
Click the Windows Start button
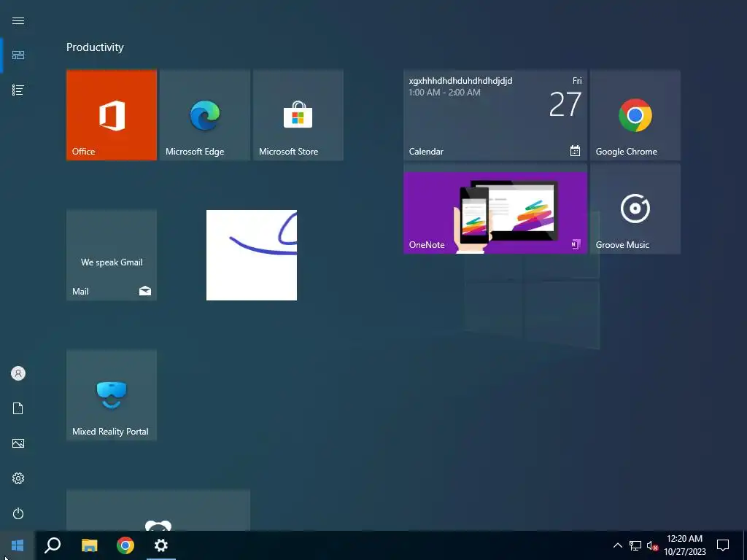[x=18, y=545]
